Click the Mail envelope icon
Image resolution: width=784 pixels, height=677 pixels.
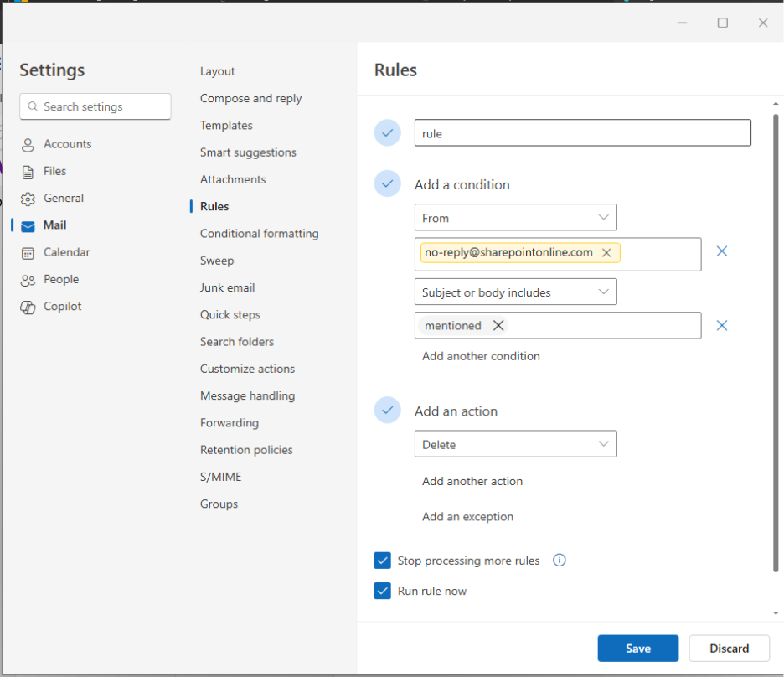[28, 226]
